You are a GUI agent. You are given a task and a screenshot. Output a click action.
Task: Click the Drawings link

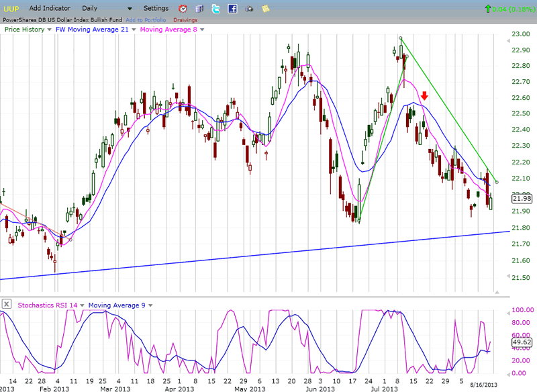tap(185, 19)
